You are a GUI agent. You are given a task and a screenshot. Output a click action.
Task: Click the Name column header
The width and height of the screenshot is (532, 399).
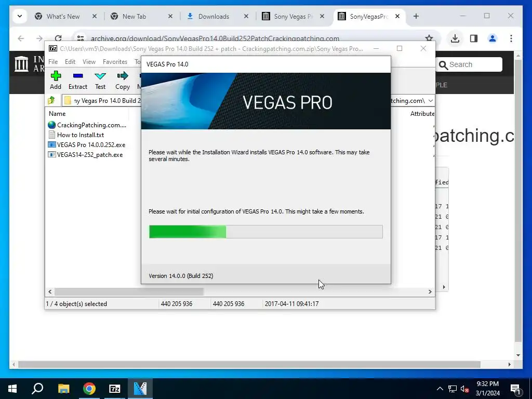click(57, 114)
